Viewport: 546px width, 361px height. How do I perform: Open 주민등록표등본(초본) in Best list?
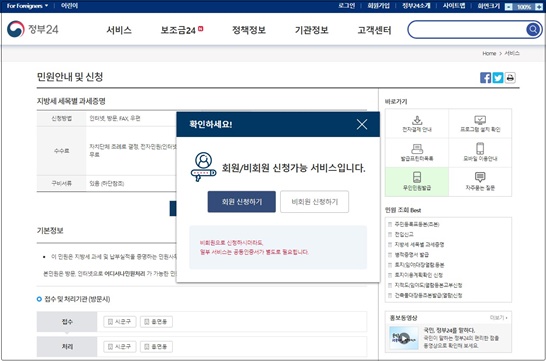click(x=417, y=224)
